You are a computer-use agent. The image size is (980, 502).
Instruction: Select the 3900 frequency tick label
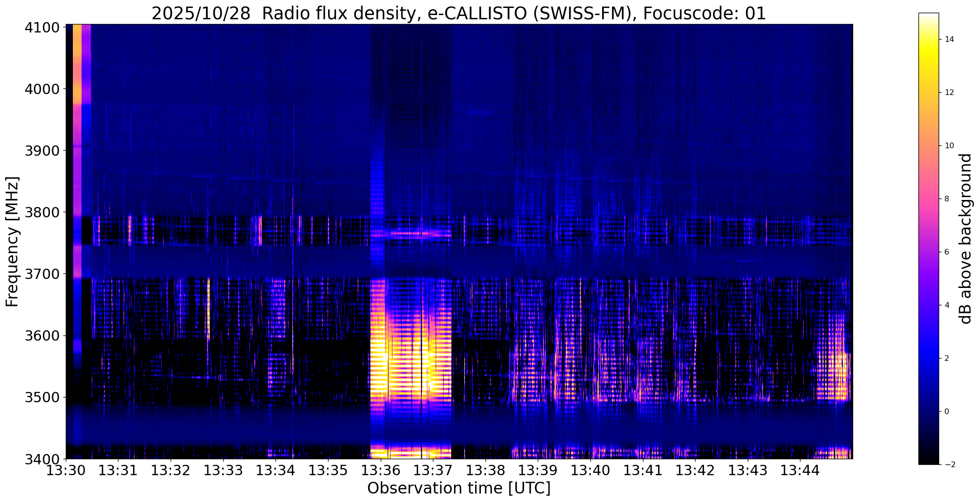click(x=42, y=151)
